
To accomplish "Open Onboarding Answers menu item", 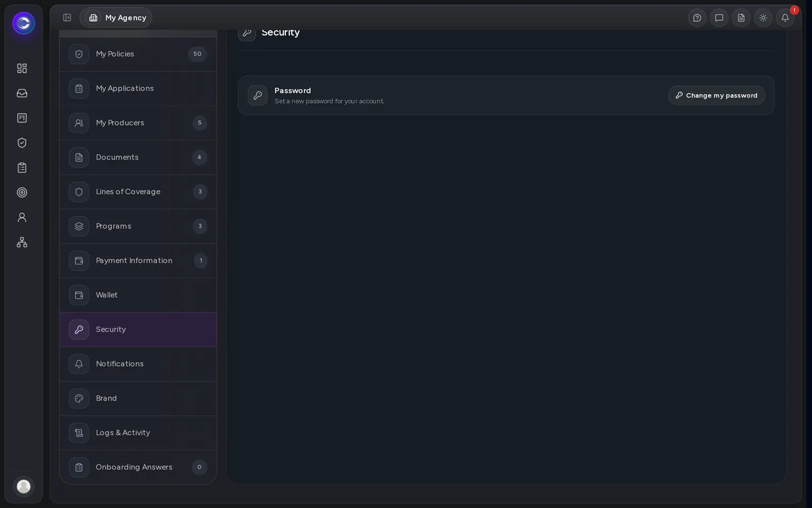I will (x=138, y=467).
